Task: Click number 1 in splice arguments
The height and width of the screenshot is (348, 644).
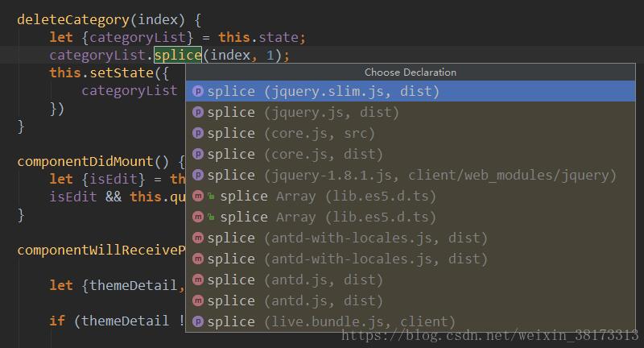Action: 270,55
